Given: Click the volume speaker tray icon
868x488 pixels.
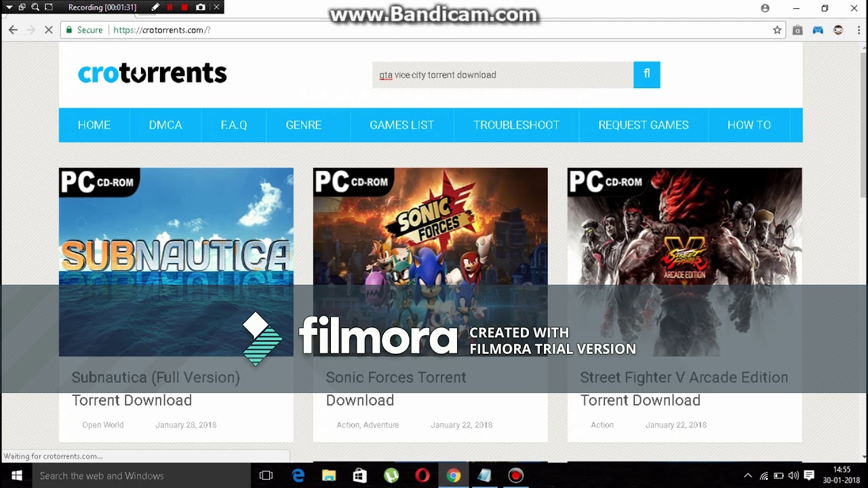Looking at the screenshot, I should (x=793, y=476).
